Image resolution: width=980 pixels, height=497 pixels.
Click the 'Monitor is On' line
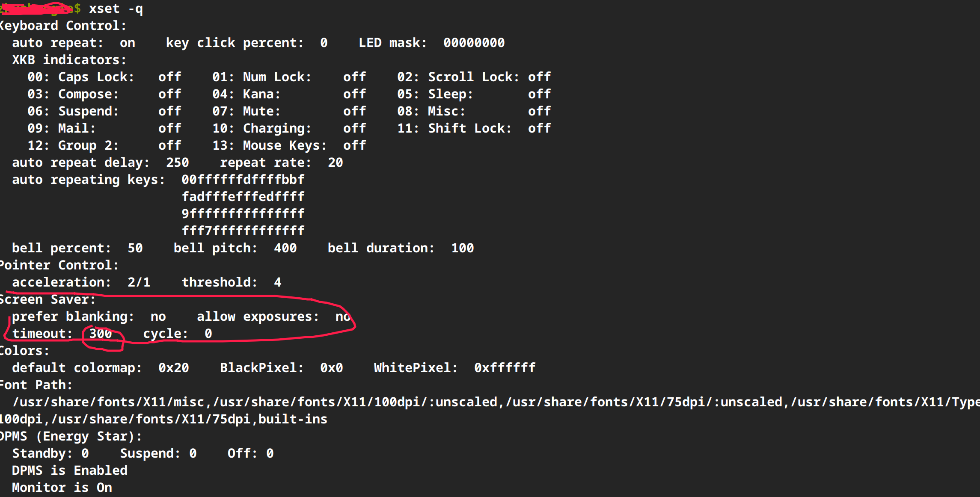[x=62, y=488]
